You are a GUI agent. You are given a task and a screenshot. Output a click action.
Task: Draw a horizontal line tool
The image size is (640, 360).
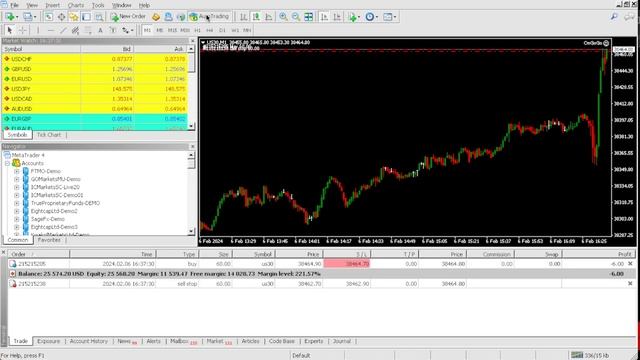[x=51, y=30]
